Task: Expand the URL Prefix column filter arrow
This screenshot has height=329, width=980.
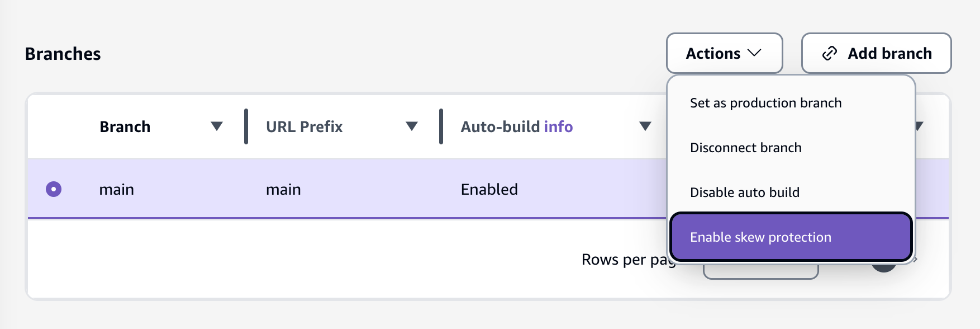Action: coord(412,127)
